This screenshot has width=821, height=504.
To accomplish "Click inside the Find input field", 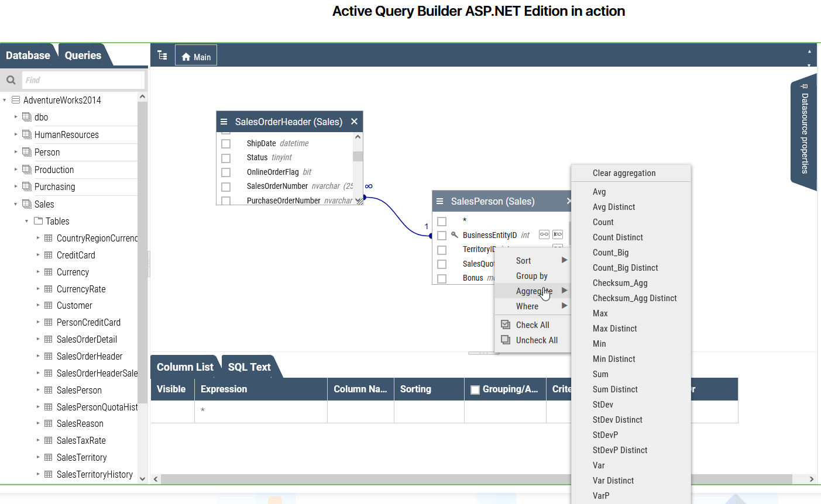I will point(82,80).
